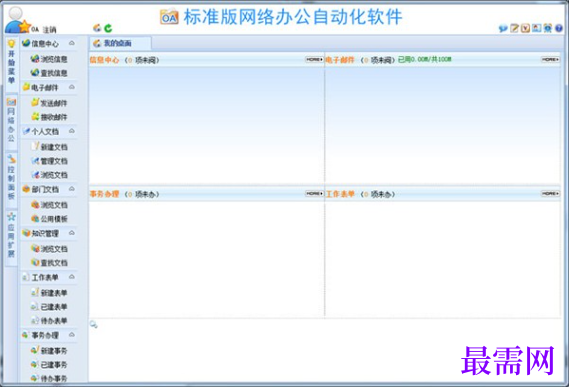
Task: Click the 已用0.00M/共100M mailbox usage text
Action: tap(425, 60)
